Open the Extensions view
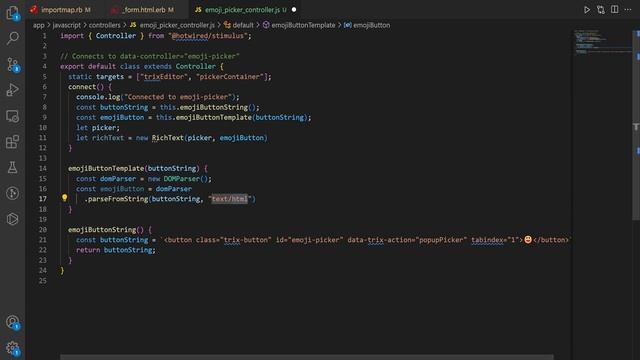The image size is (640, 360). (13, 142)
